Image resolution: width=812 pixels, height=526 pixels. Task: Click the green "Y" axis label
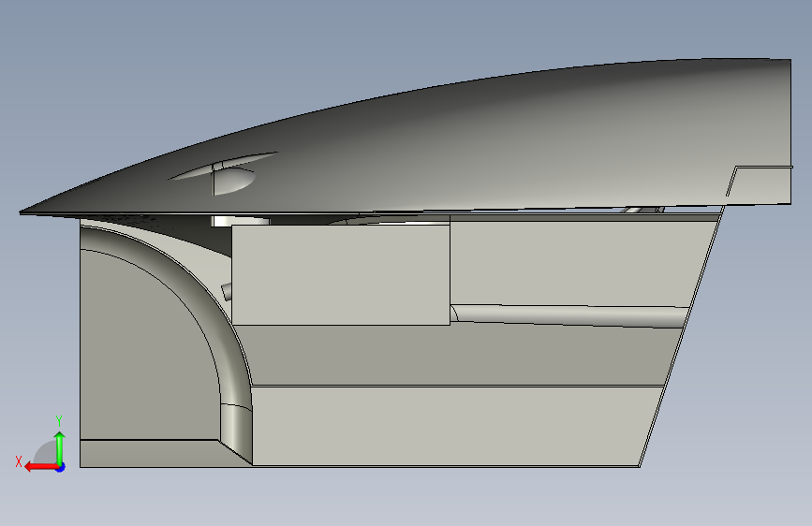[59, 420]
